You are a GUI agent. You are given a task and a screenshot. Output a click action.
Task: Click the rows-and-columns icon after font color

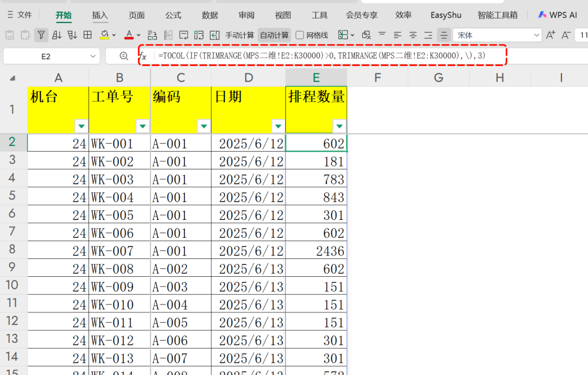[x=152, y=35]
